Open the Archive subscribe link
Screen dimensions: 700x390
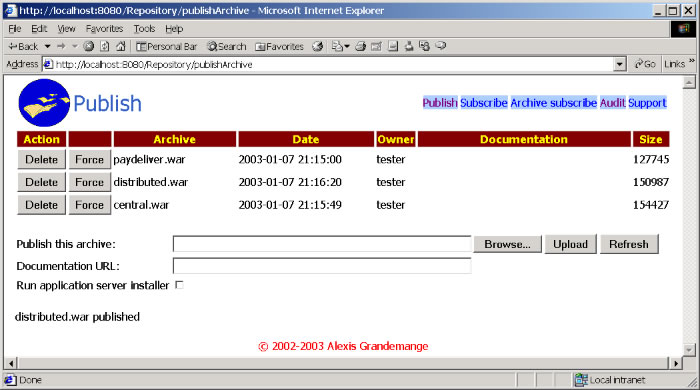554,103
